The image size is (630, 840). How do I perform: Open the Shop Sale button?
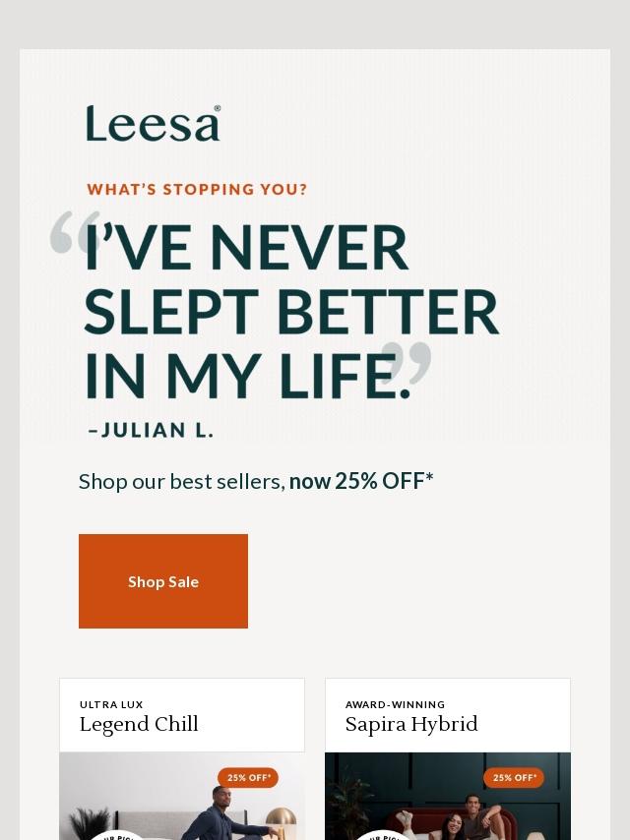(x=163, y=580)
